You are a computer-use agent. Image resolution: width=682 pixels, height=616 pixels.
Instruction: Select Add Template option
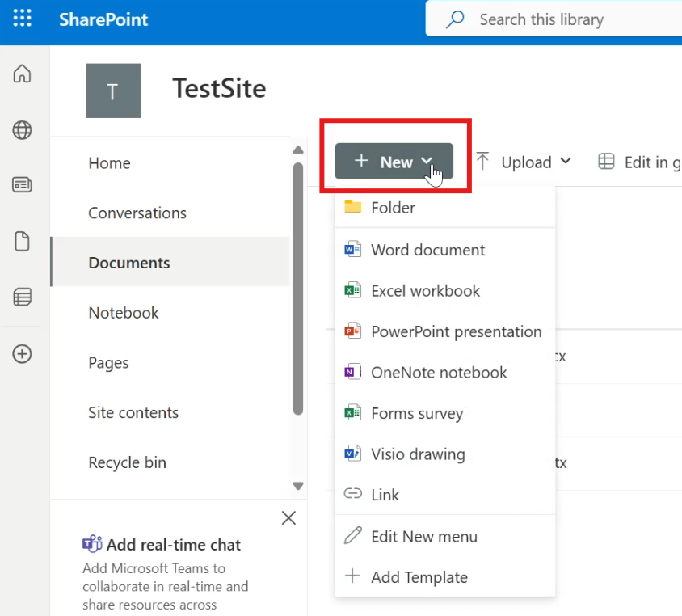click(x=445, y=577)
